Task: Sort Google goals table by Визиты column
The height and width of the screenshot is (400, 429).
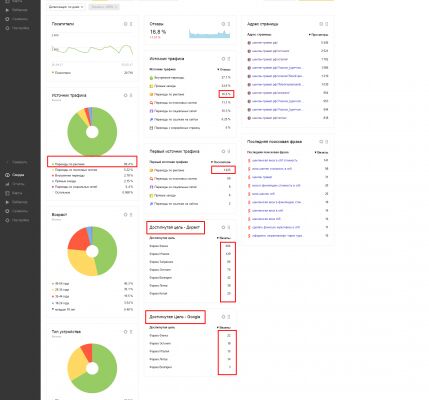Action: coord(224,327)
